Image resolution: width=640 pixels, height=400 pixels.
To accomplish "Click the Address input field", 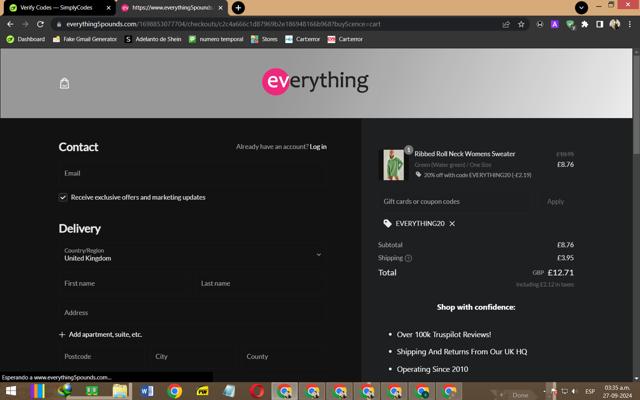I will (x=193, y=313).
